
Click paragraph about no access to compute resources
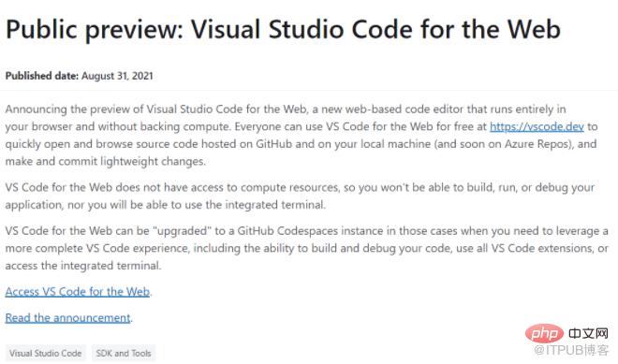pyautogui.click(x=300, y=196)
